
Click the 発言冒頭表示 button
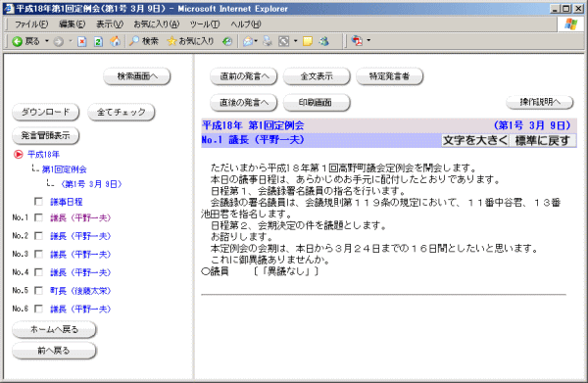pos(45,135)
